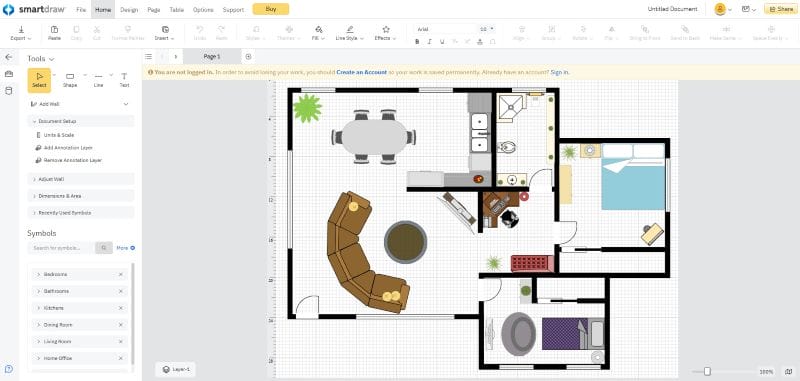Image resolution: width=800 pixels, height=381 pixels.
Task: Expand the Adjust Wall section
Action: pos(81,180)
